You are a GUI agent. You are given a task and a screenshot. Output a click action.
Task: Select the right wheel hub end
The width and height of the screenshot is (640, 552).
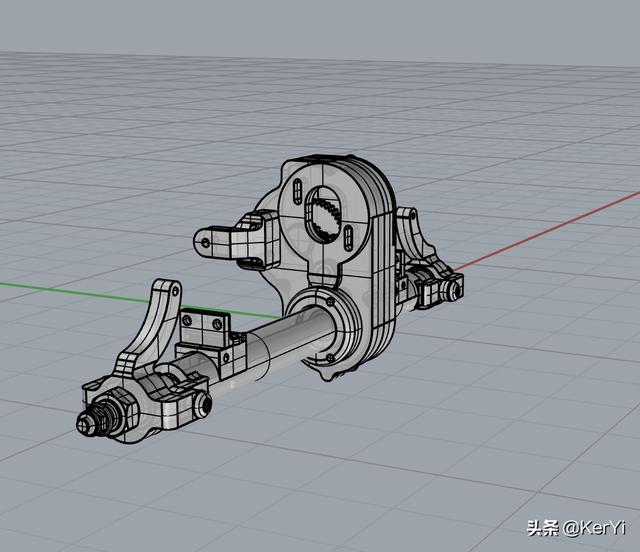(454, 289)
